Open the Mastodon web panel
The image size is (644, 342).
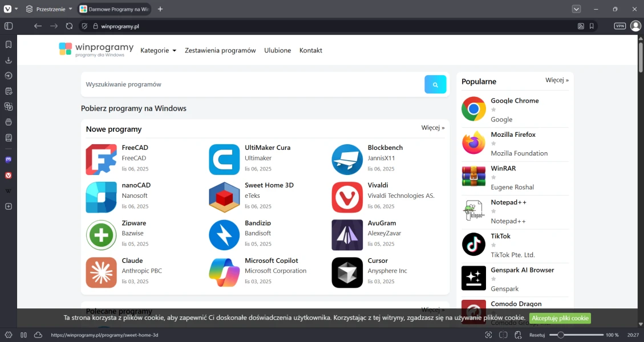[9, 160]
